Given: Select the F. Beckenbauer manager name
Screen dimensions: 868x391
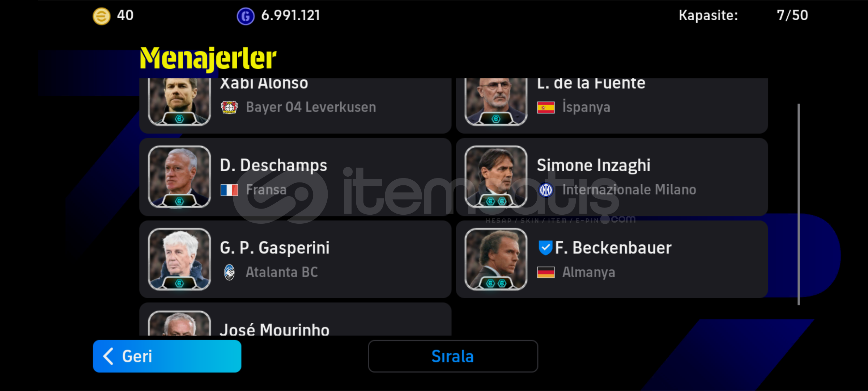Looking at the screenshot, I should 613,248.
